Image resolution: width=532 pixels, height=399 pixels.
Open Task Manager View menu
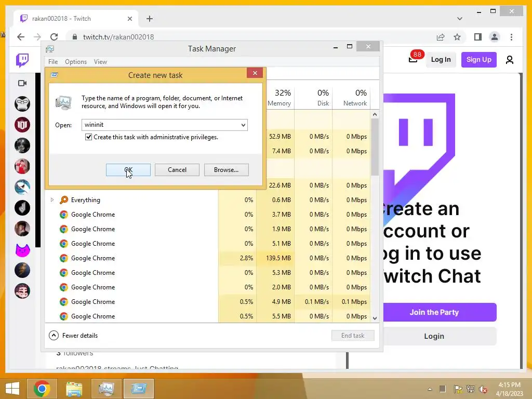[100, 62]
